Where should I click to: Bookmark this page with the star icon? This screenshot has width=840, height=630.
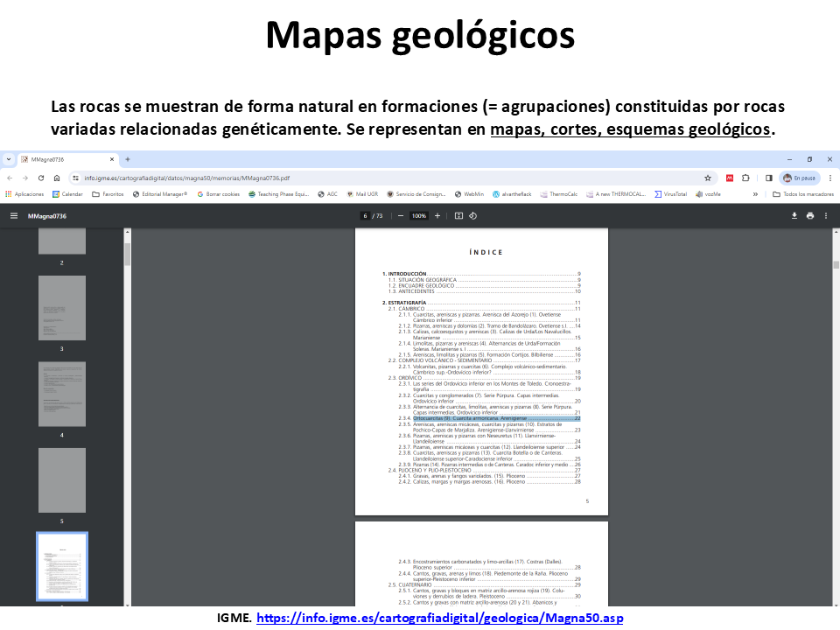pos(710,178)
